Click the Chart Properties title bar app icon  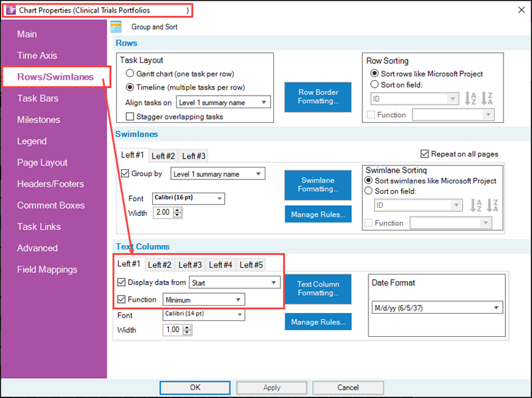point(11,10)
